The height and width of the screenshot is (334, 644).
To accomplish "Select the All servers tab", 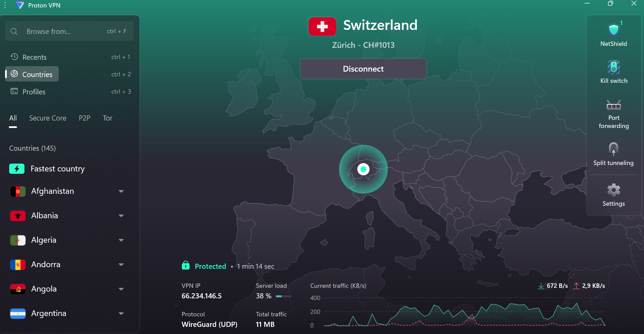I will click(x=13, y=118).
